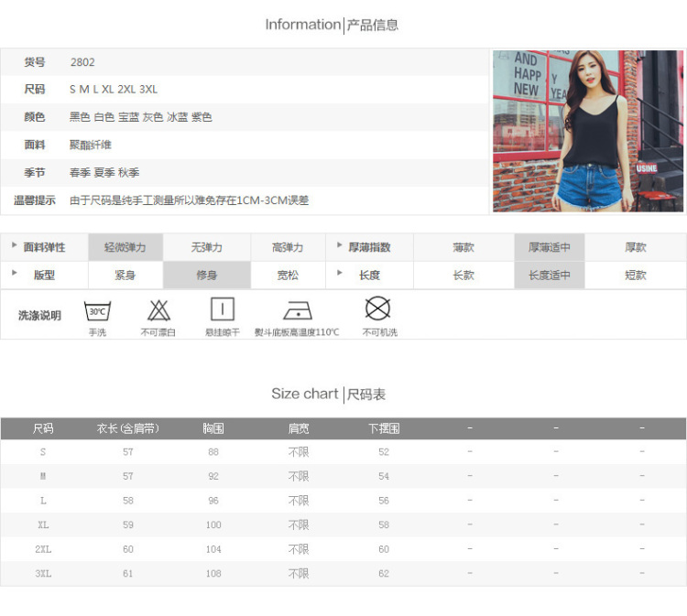This screenshot has height=616, width=687.
Task: Open the model product photo thumbnail
Action: 588,131
